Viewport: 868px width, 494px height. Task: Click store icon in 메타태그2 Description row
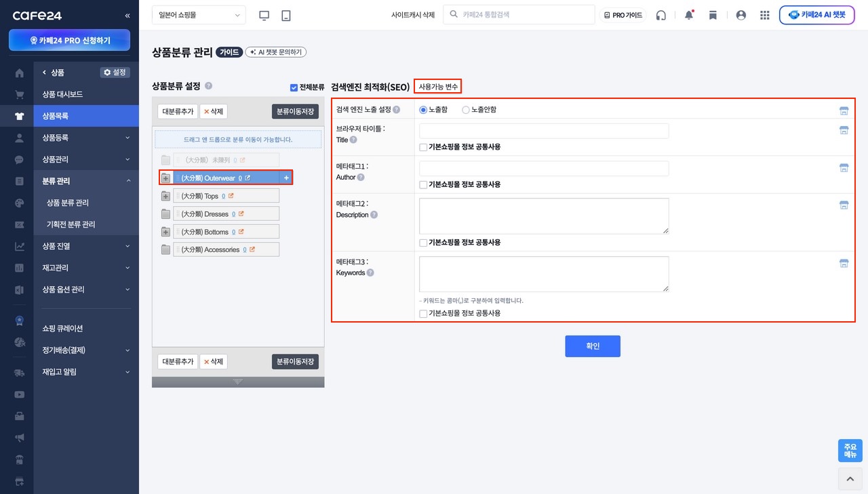844,205
